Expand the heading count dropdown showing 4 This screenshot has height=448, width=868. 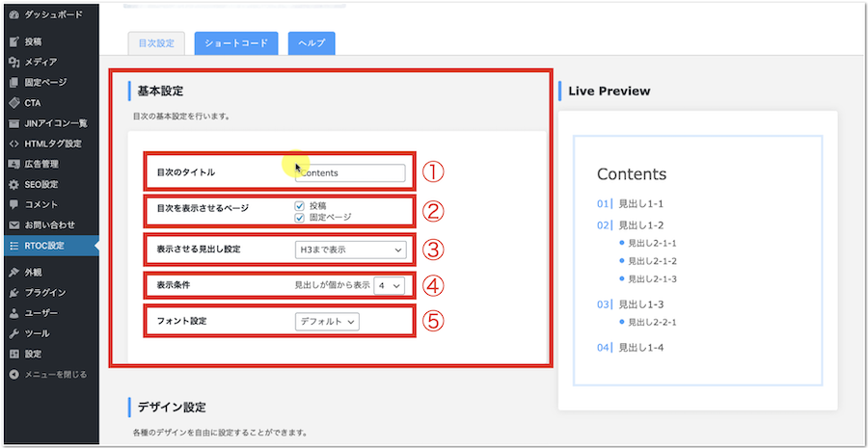click(x=388, y=286)
